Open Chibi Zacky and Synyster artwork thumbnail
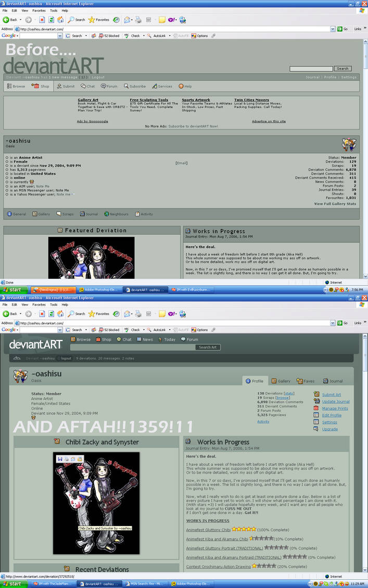This screenshot has width=368, height=588. [96, 503]
